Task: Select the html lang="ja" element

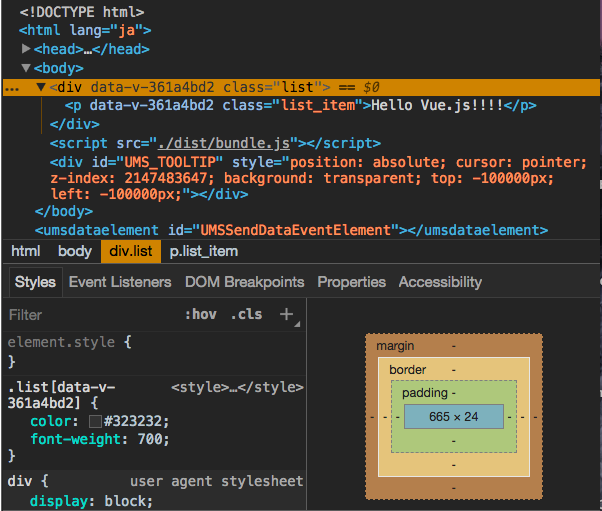Action: coord(85,30)
